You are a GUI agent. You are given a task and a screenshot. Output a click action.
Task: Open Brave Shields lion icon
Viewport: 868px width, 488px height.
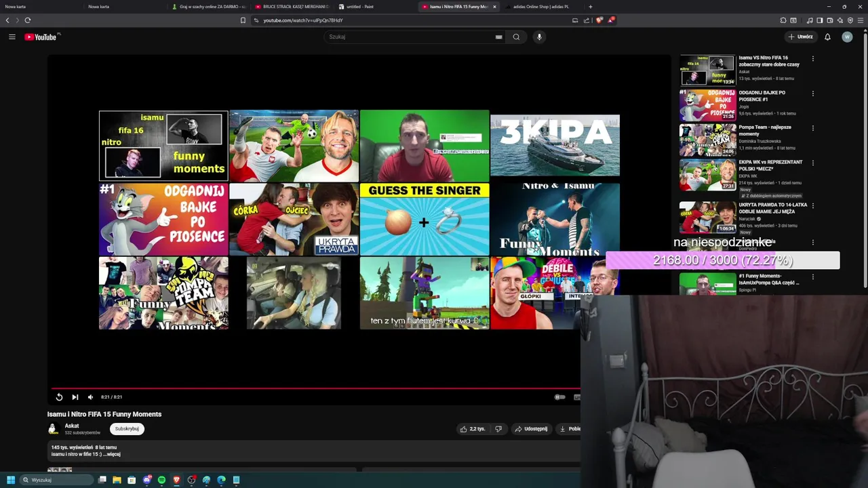tap(599, 20)
